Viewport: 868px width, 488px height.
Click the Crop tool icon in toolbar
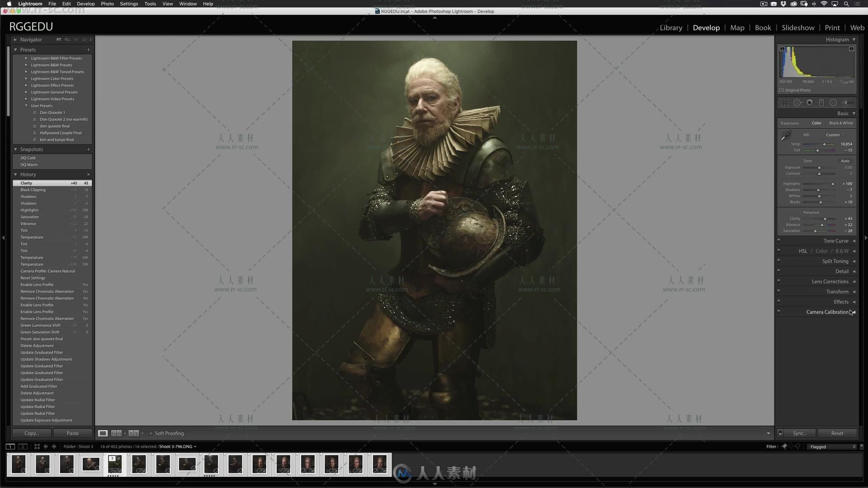(x=786, y=102)
